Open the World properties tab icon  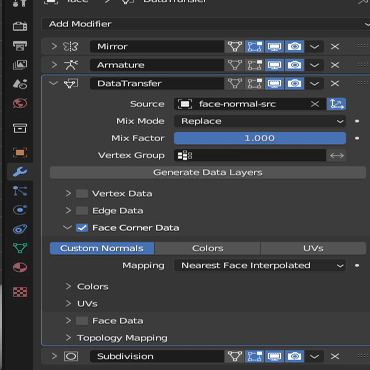20,103
